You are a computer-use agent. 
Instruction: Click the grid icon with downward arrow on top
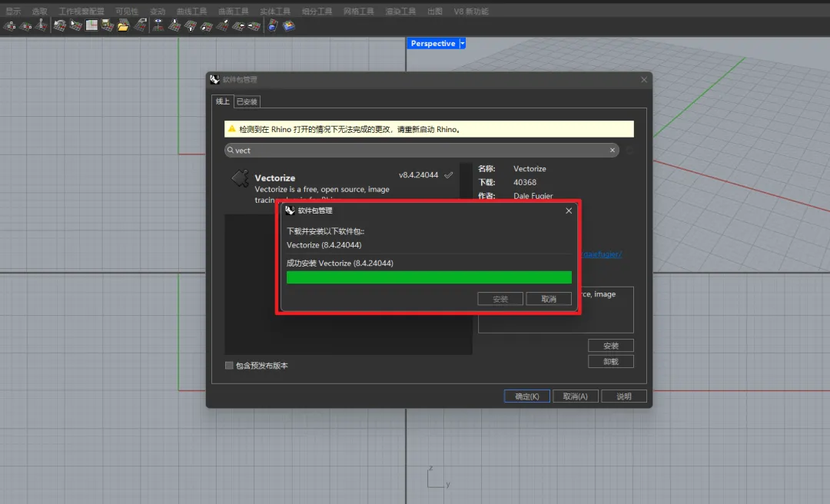(174, 25)
